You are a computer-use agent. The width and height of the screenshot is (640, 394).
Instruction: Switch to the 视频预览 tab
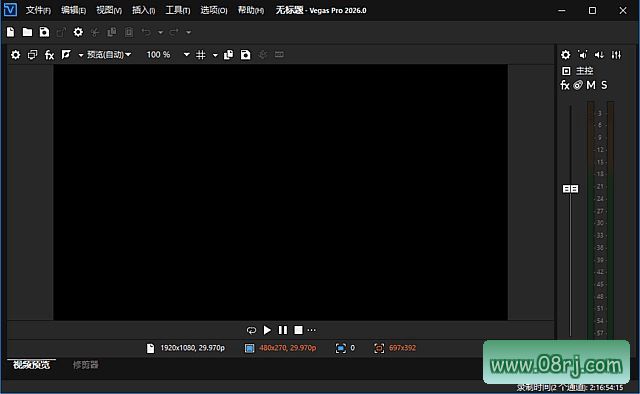point(31,365)
